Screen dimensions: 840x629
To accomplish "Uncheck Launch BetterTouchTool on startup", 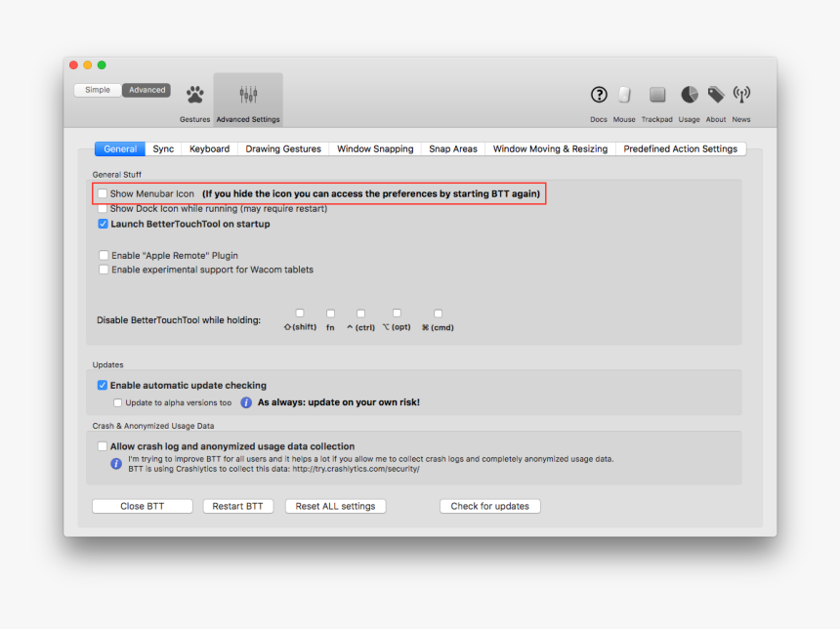I will click(103, 224).
